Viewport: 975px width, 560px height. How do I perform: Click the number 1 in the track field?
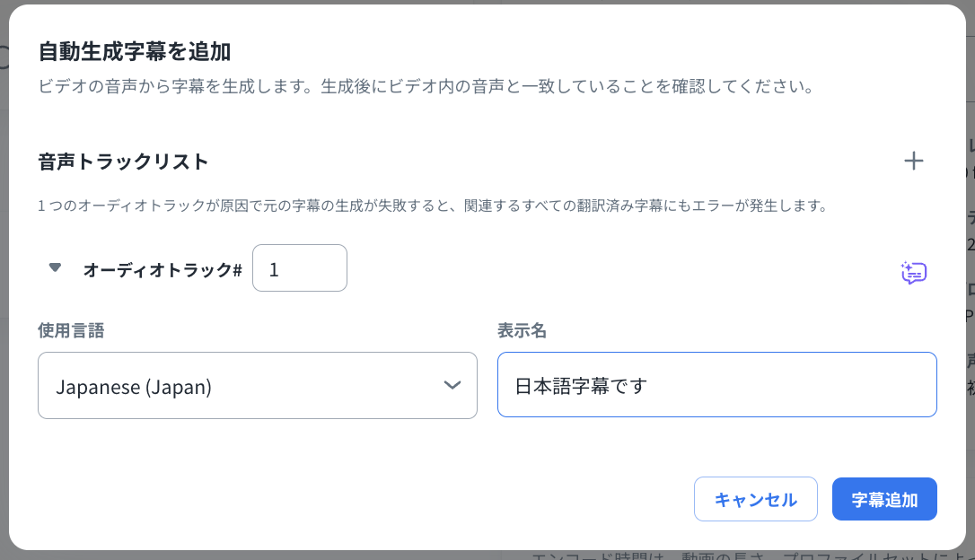pyautogui.click(x=274, y=269)
